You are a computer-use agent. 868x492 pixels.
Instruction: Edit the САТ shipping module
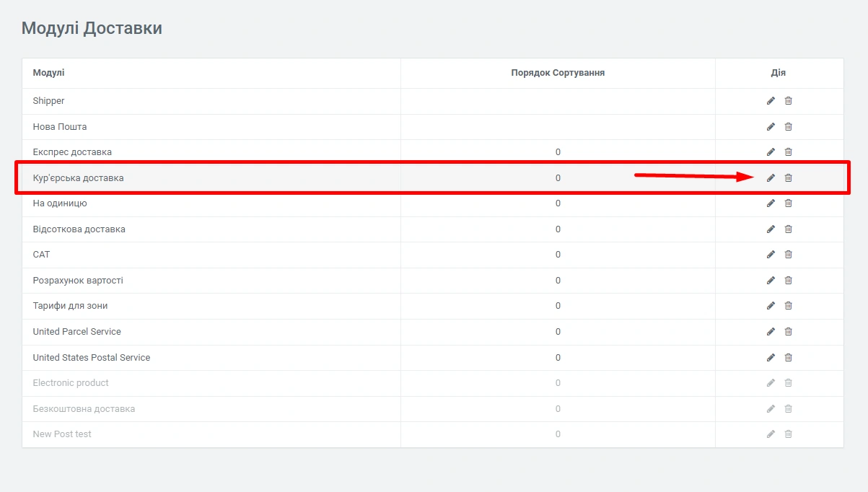pyautogui.click(x=771, y=255)
